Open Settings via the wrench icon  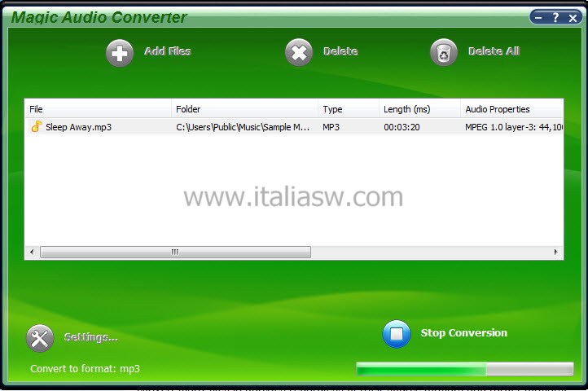pyautogui.click(x=40, y=338)
